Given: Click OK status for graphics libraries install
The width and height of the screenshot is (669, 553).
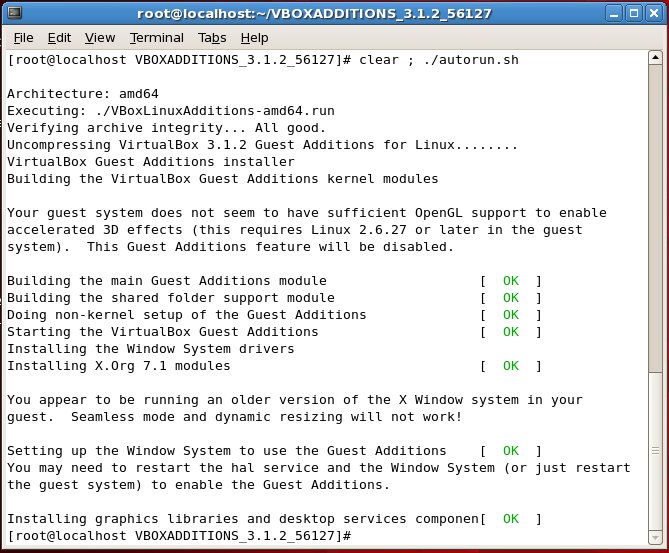Looking at the screenshot, I should tap(511, 519).
